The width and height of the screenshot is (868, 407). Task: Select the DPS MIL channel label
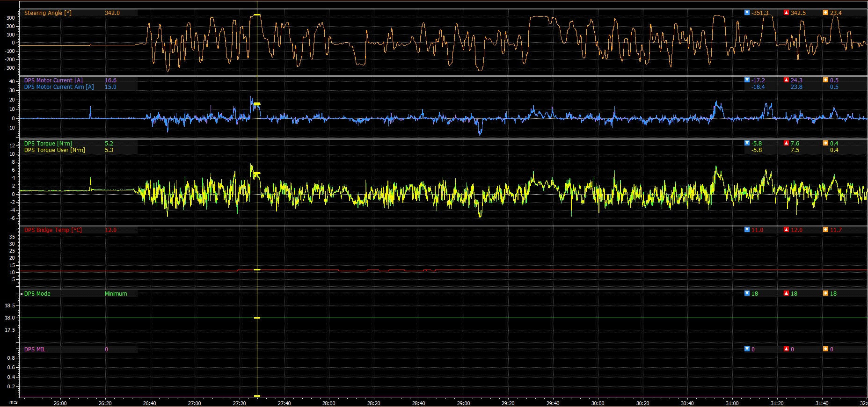[35, 349]
